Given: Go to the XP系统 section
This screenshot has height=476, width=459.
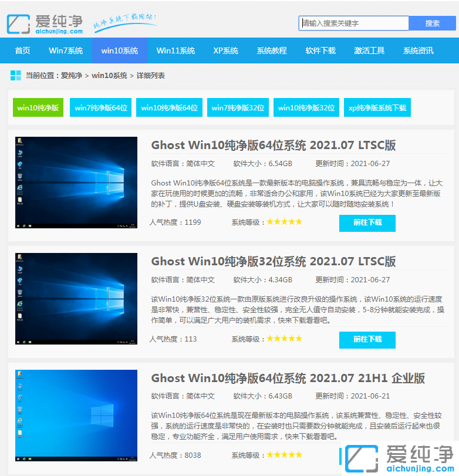Looking at the screenshot, I should pos(225,50).
